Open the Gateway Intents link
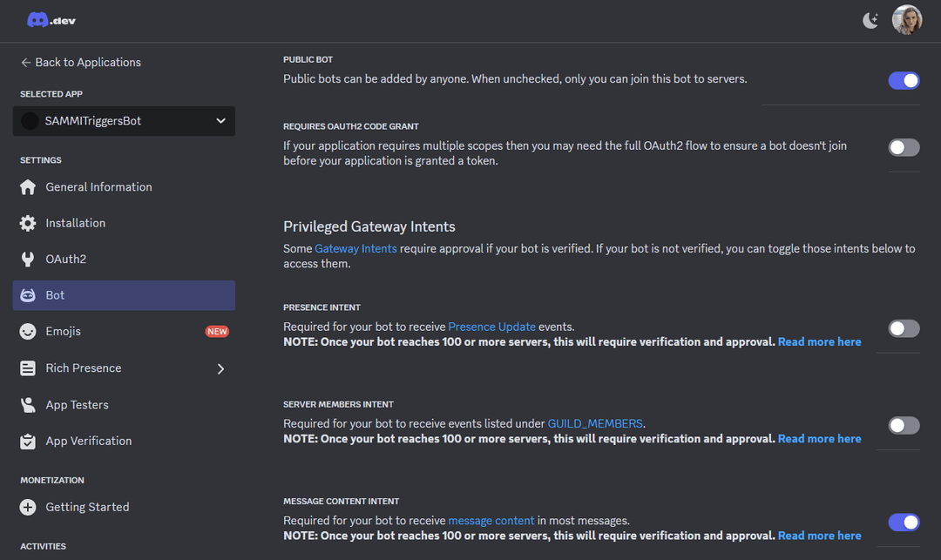 [355, 248]
